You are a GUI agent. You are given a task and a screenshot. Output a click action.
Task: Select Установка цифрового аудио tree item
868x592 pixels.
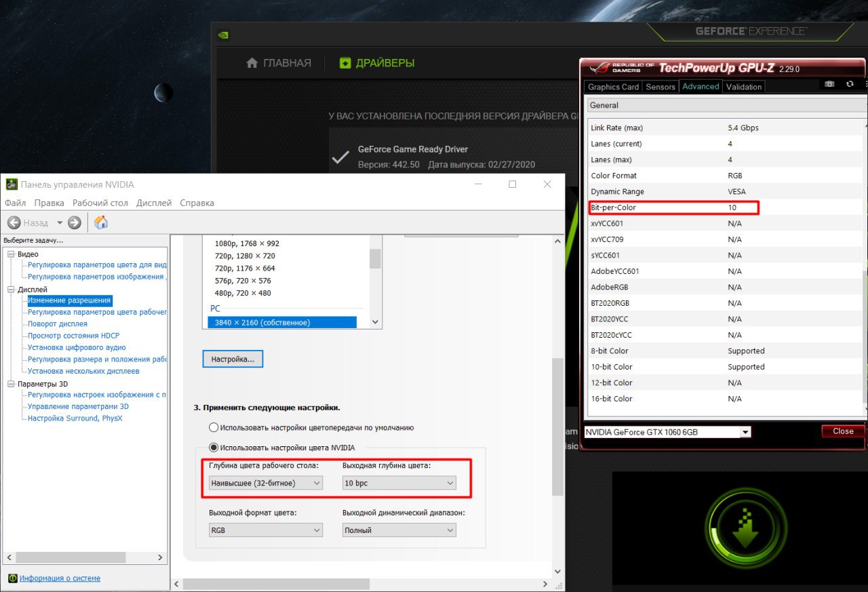(x=77, y=347)
